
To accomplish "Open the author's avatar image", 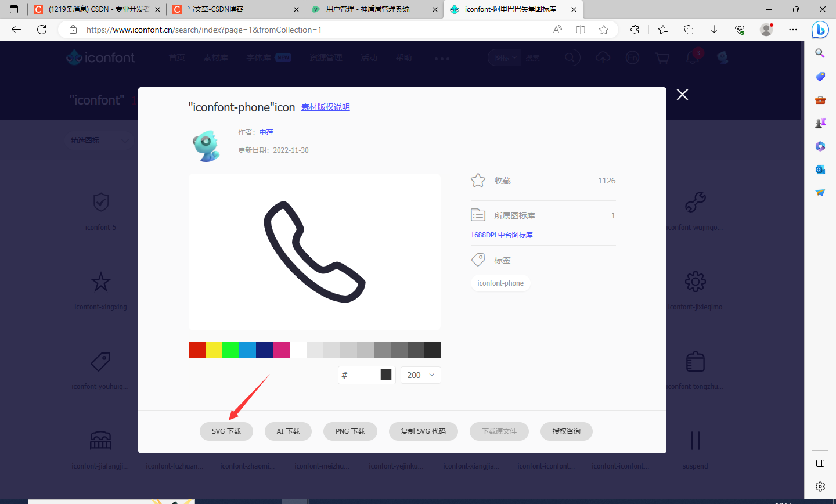I will pyautogui.click(x=206, y=146).
